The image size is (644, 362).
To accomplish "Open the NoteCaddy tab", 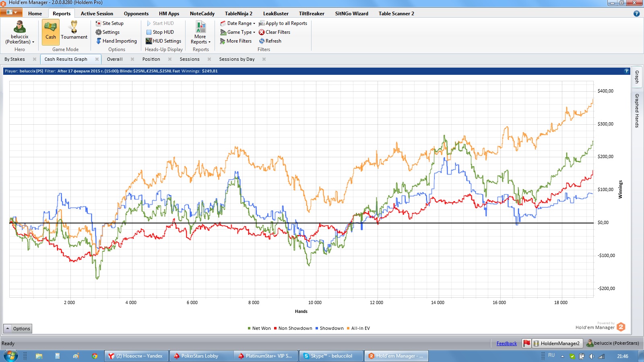I will pyautogui.click(x=202, y=13).
